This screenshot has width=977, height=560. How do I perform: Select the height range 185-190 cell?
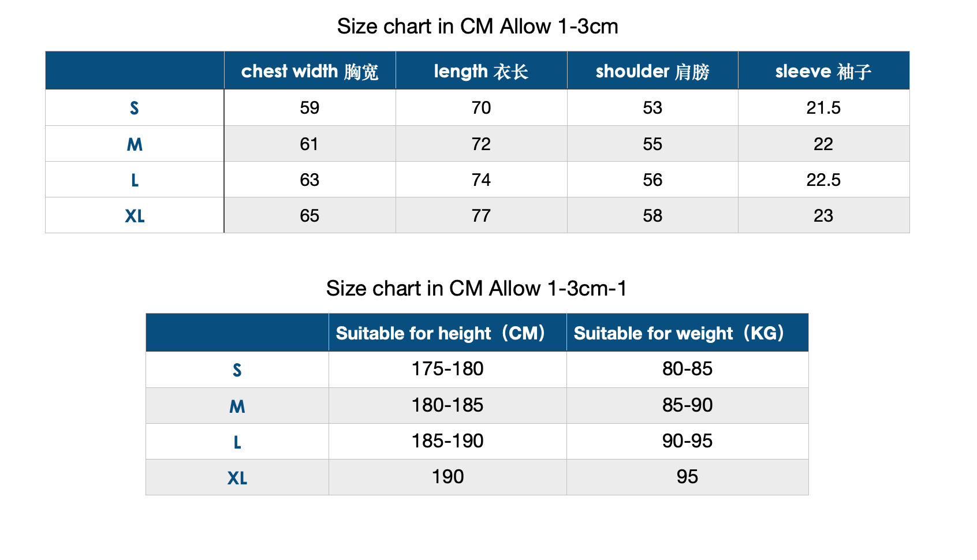447,441
